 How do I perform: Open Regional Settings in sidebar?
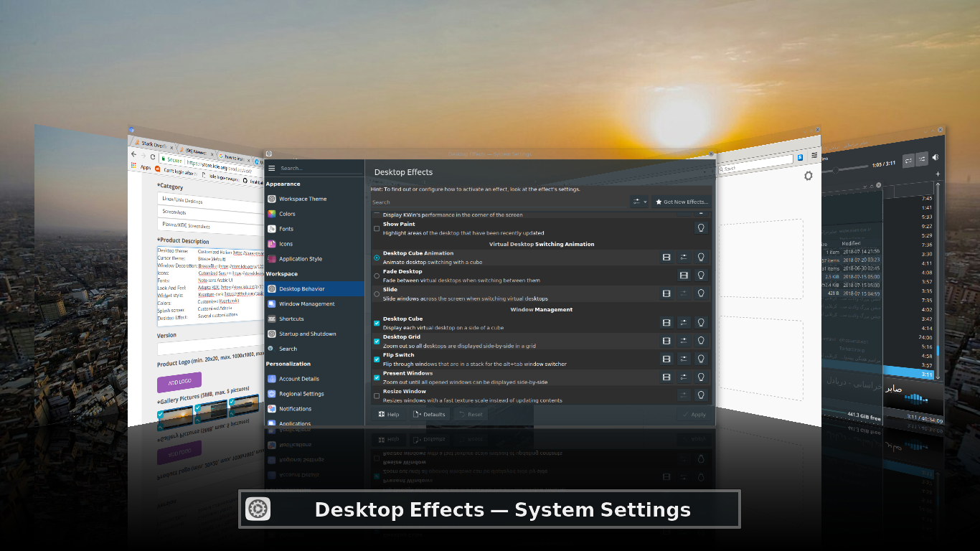point(314,394)
